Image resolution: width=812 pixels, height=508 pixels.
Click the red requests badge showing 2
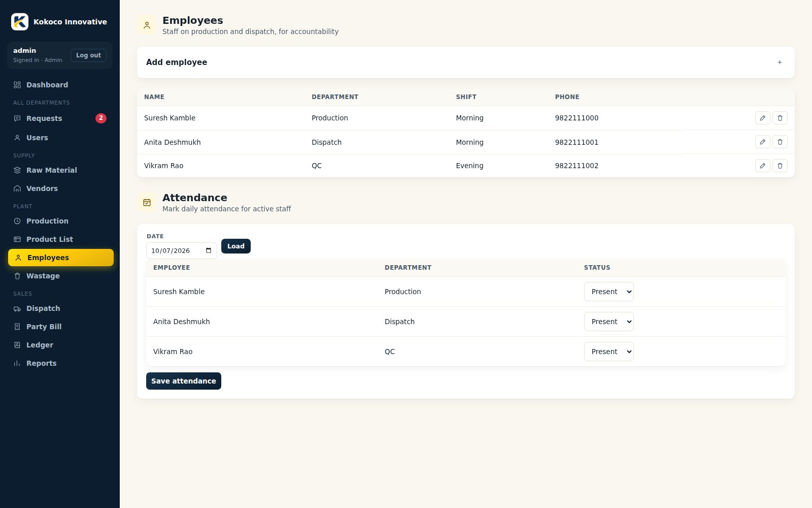(101, 118)
